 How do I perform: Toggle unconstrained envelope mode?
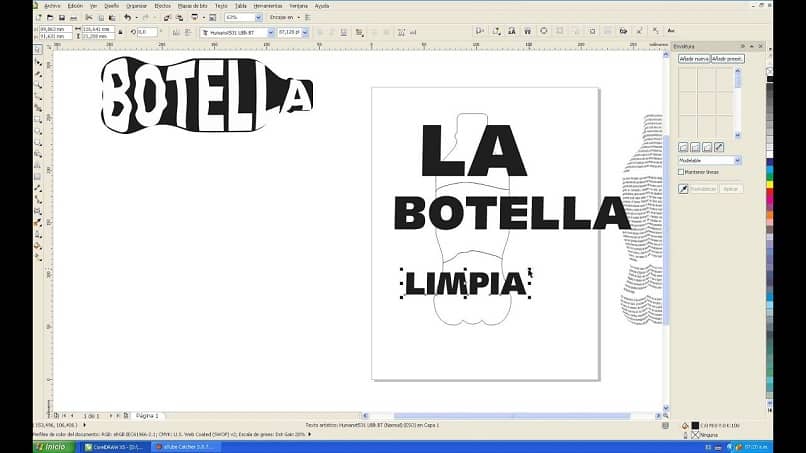(719, 148)
